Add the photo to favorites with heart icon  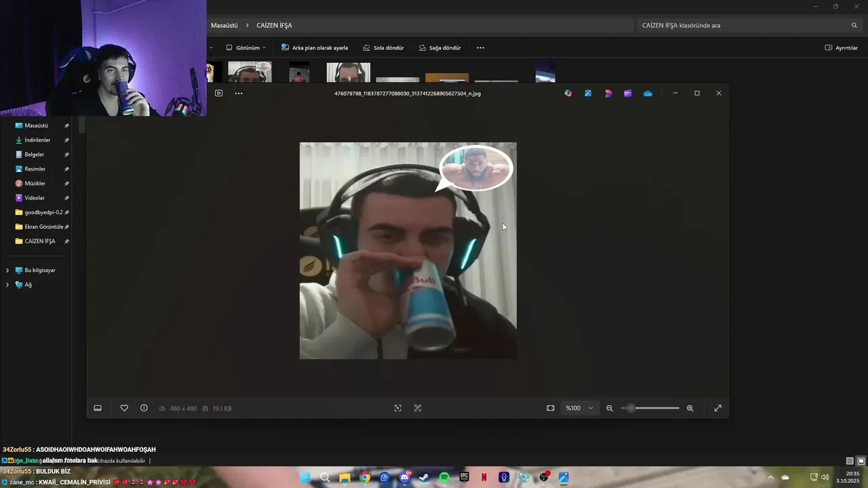124,408
